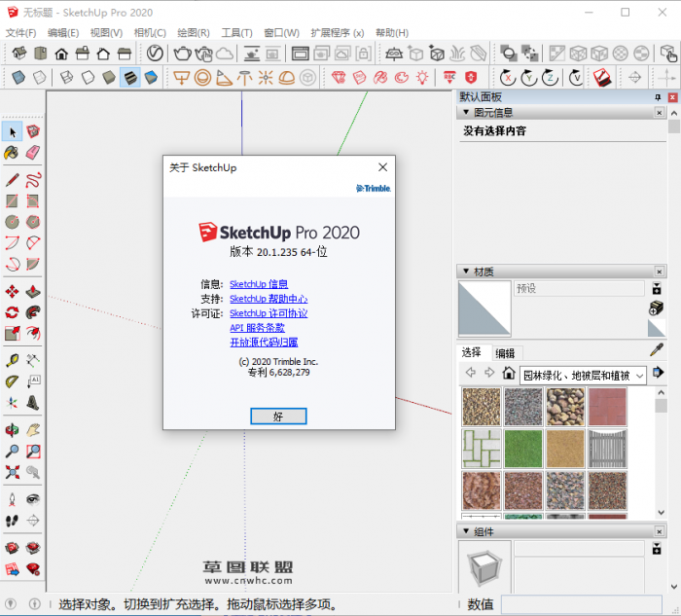Click the materials library home icon

click(509, 374)
